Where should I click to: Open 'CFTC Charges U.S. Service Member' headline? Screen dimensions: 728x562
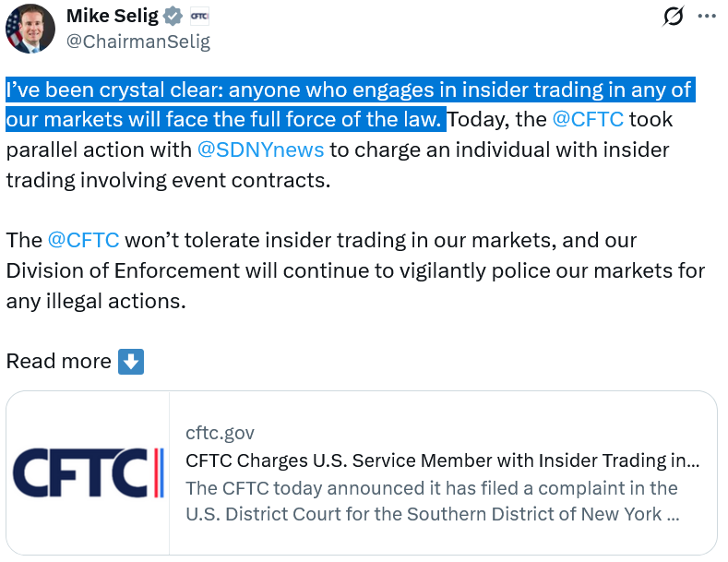click(x=441, y=460)
